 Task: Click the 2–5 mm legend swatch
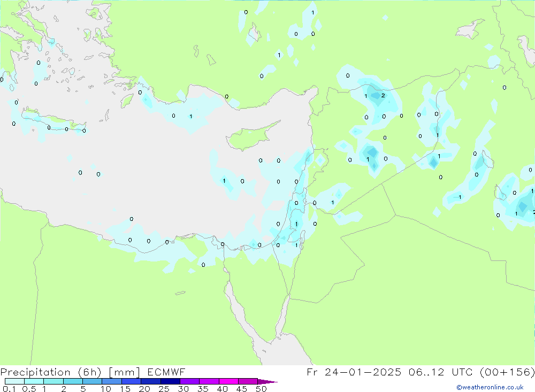point(73,381)
